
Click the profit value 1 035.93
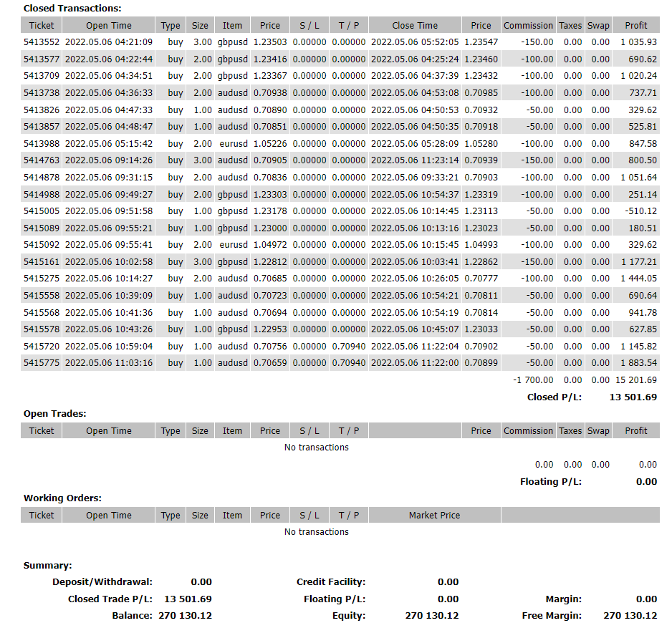[x=638, y=42]
